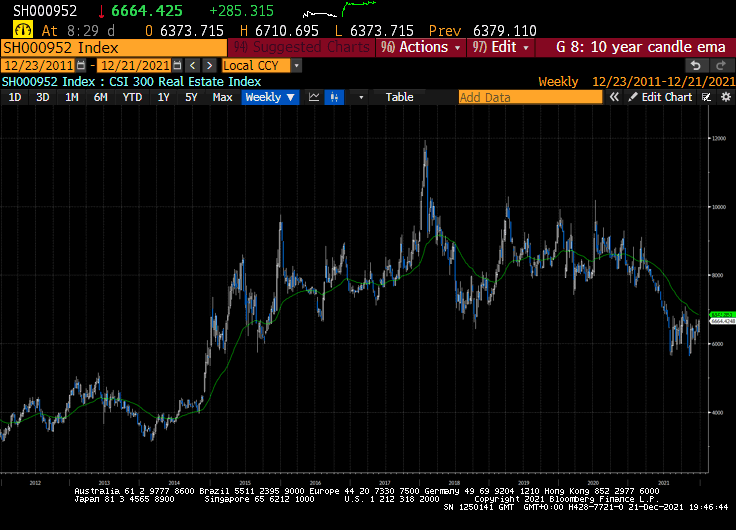
Task: Select the 6M range tab
Action: pyautogui.click(x=100, y=97)
